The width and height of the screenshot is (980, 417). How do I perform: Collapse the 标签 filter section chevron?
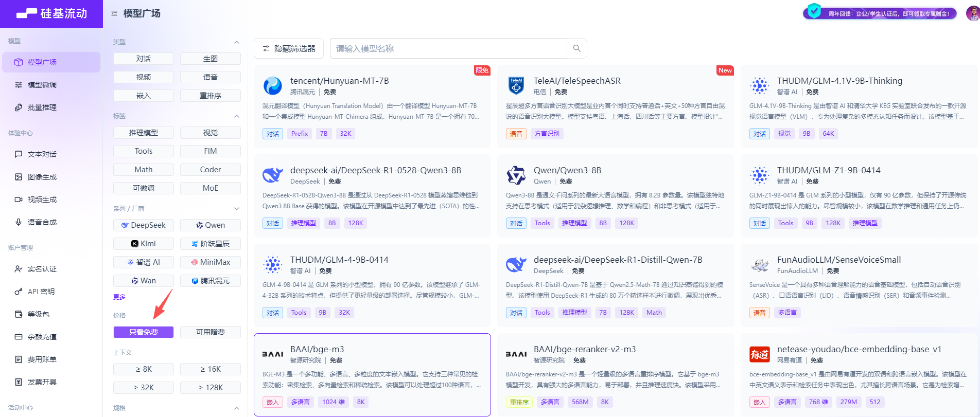click(x=237, y=116)
